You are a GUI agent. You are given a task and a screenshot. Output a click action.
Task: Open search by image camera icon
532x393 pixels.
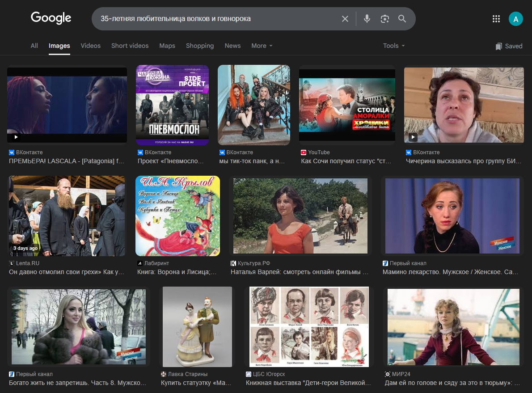coord(384,19)
